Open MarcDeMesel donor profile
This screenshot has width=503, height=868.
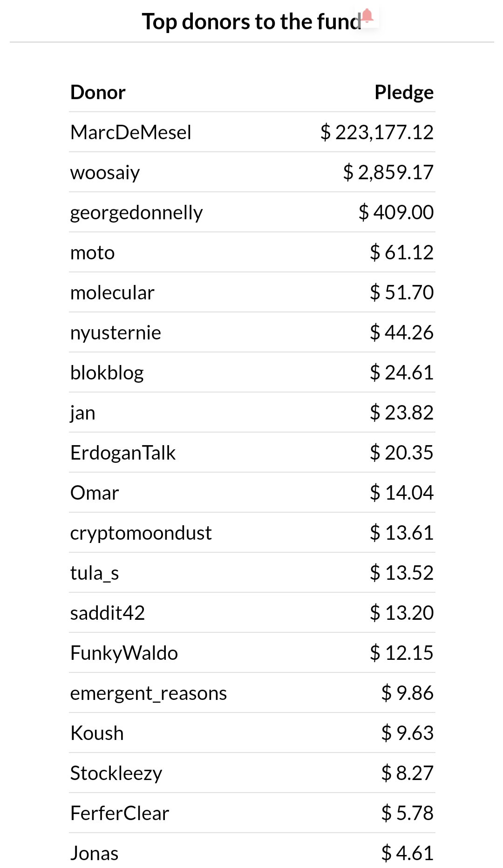pos(131,132)
